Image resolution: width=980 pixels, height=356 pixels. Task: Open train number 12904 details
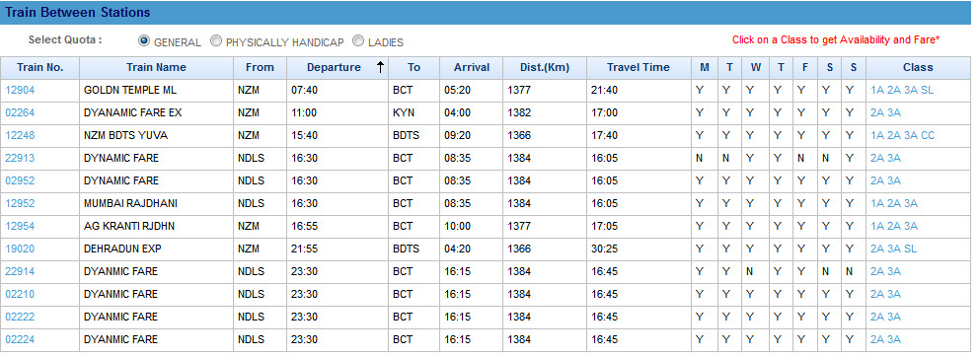point(20,91)
